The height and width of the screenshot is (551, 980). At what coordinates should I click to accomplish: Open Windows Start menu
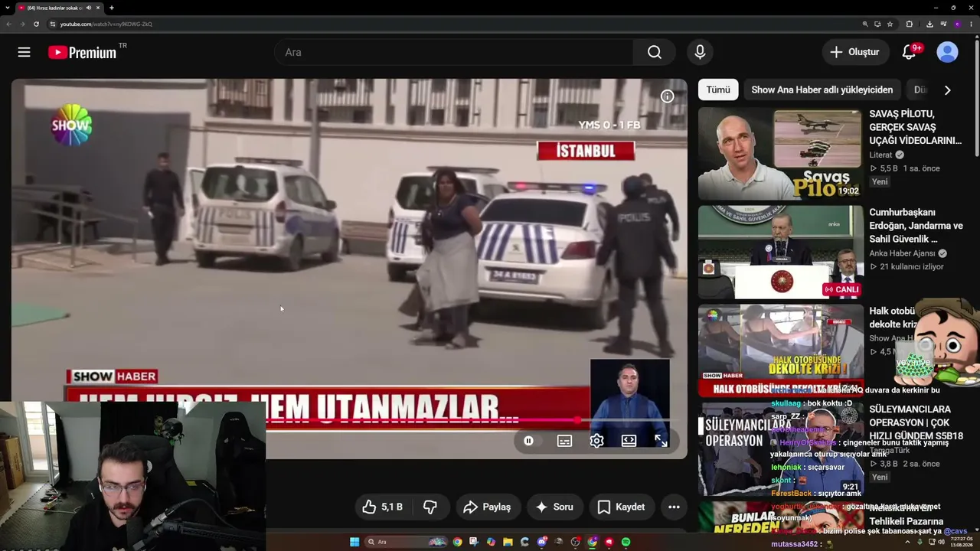point(354,542)
